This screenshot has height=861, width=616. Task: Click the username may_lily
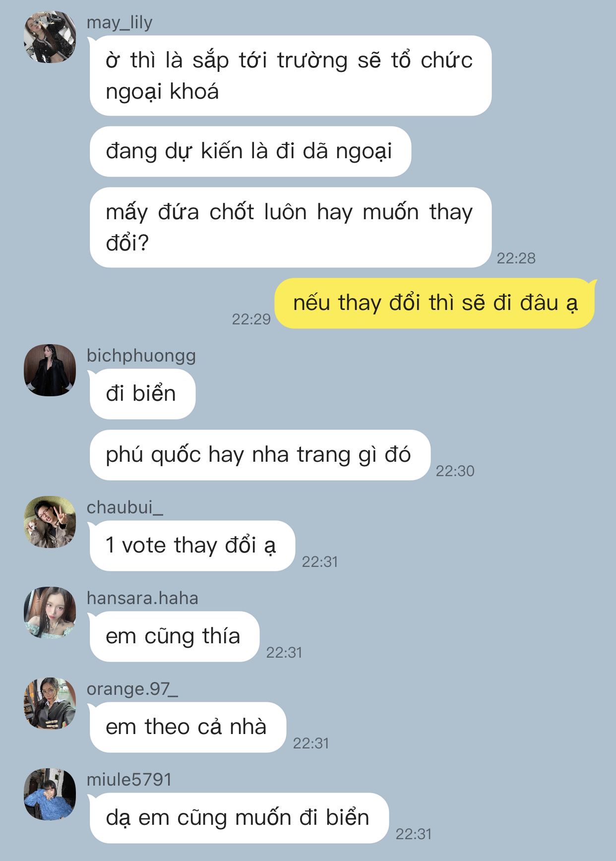[x=120, y=22]
